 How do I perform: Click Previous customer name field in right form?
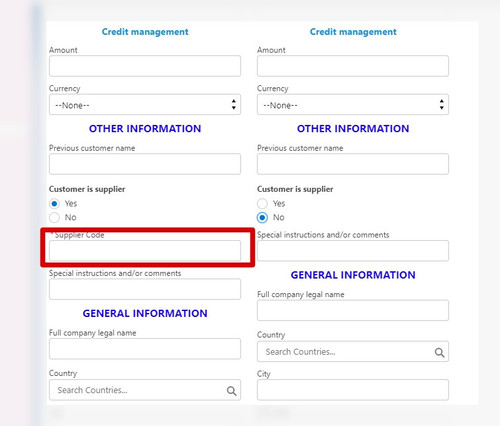353,164
